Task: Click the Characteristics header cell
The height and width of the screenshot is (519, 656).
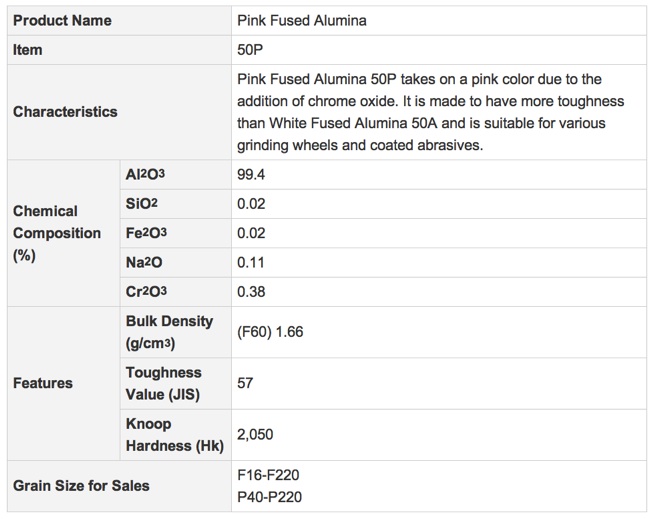Action: pos(119,112)
